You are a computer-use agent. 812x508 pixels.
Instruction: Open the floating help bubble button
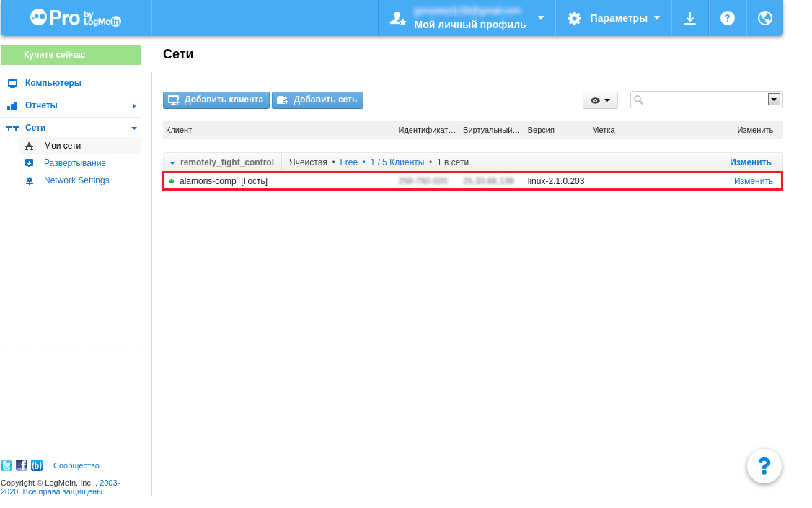[764, 466]
